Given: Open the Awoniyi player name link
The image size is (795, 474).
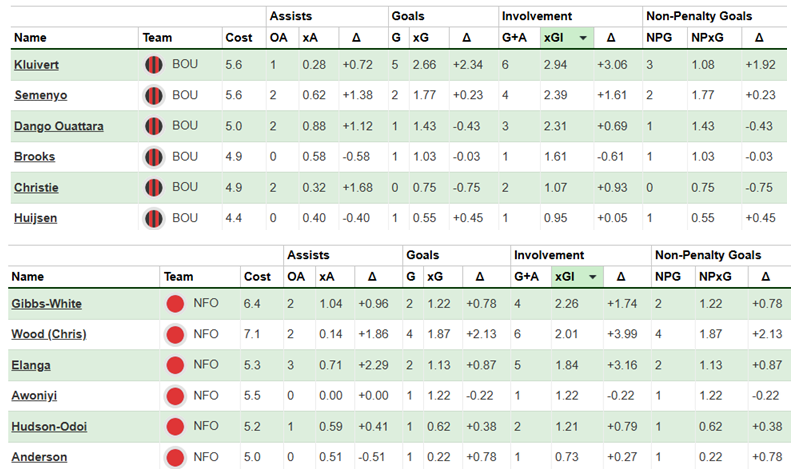Looking at the screenshot, I should pyautogui.click(x=36, y=395).
